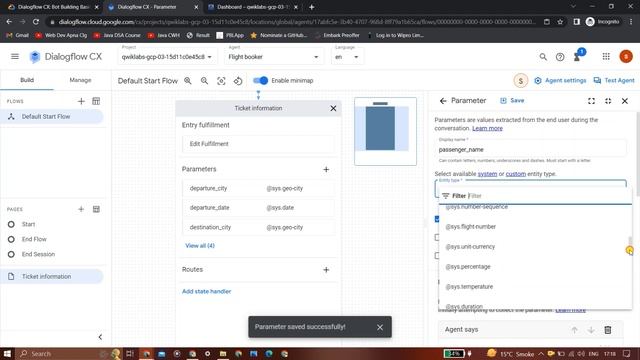Select the Start page
Viewport: 640px width, 360px height.
click(29, 224)
